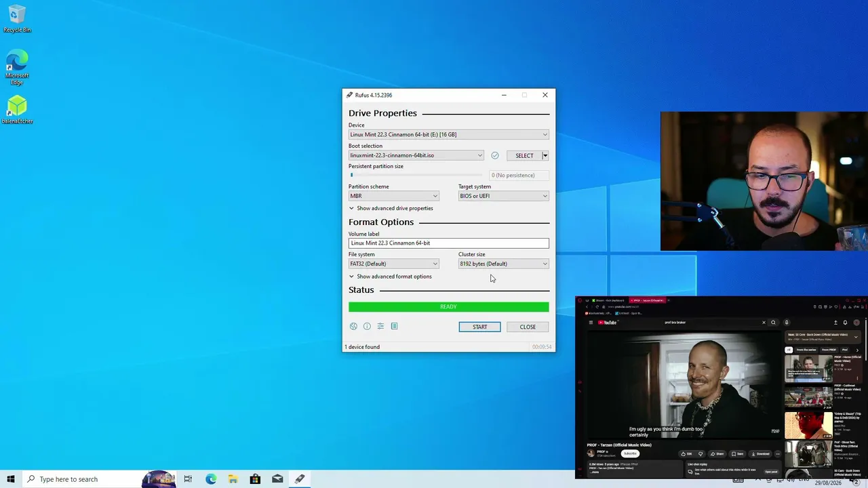
Task: Like the Tarzan video on YouTube
Action: pyautogui.click(x=688, y=454)
